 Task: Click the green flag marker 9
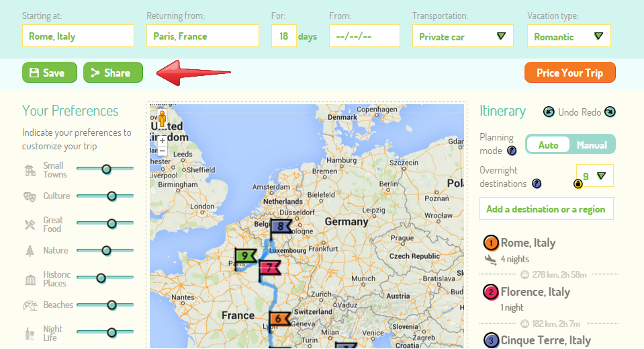[x=246, y=256]
